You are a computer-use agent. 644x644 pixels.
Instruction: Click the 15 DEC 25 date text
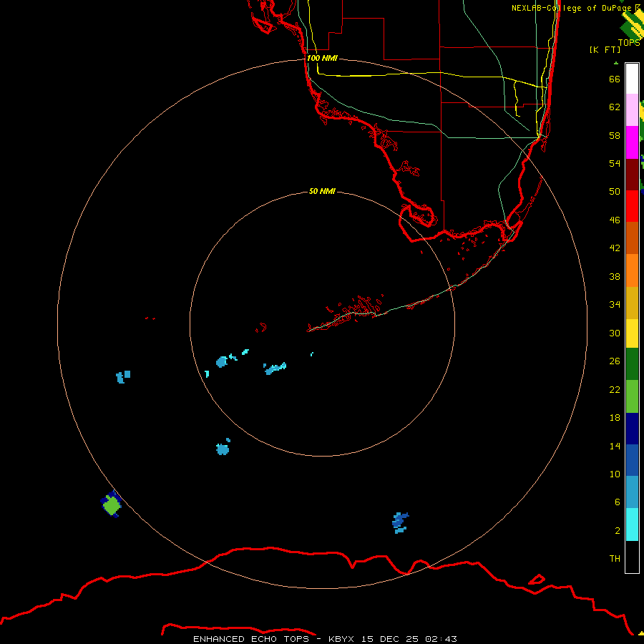390,639
